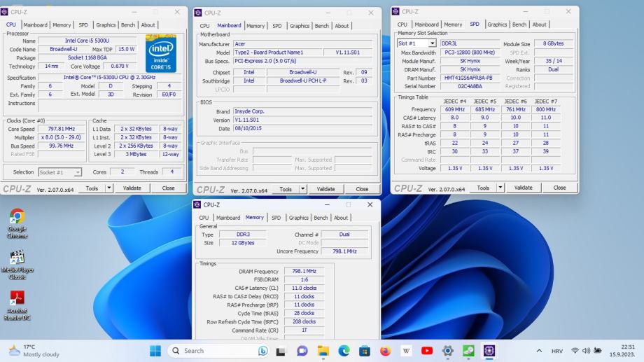
Task: Open Firefox from the taskbar
Action: click(385, 351)
